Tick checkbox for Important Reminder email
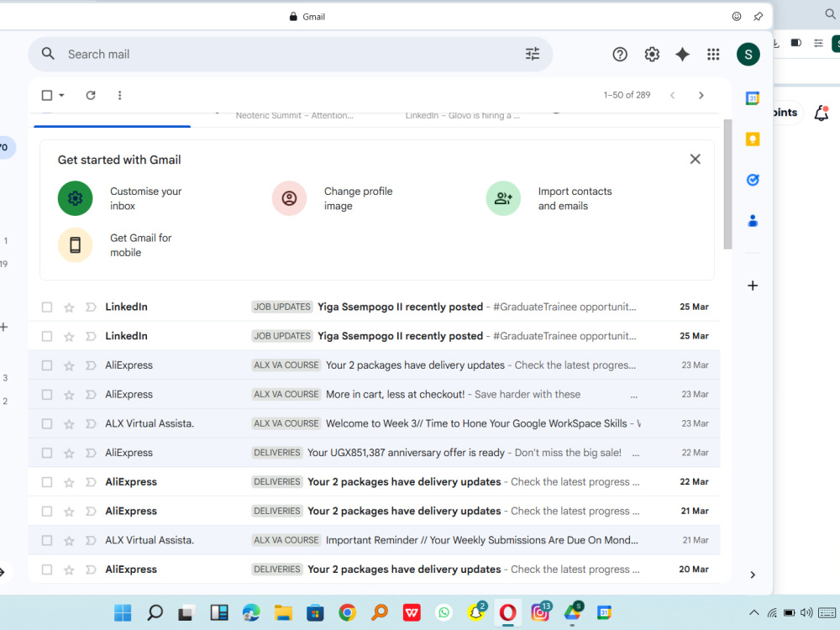Viewport: 840px width, 630px height. [47, 540]
